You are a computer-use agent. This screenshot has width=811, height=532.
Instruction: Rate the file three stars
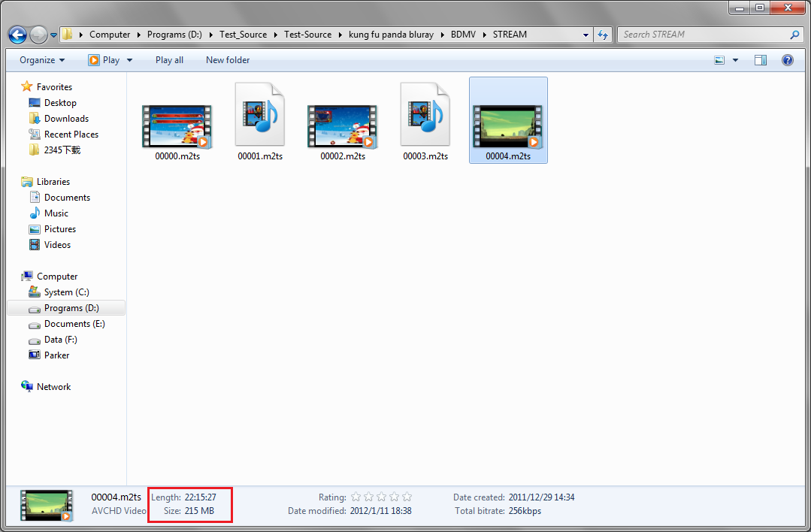click(381, 497)
